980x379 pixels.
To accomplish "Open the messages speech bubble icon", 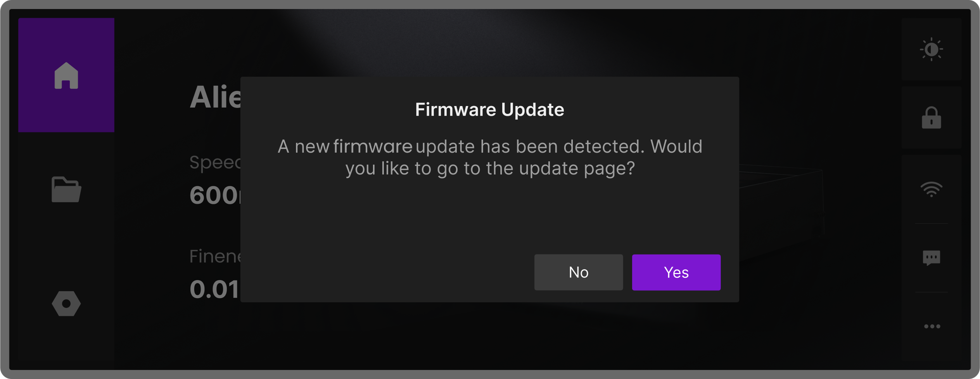I will 931,258.
